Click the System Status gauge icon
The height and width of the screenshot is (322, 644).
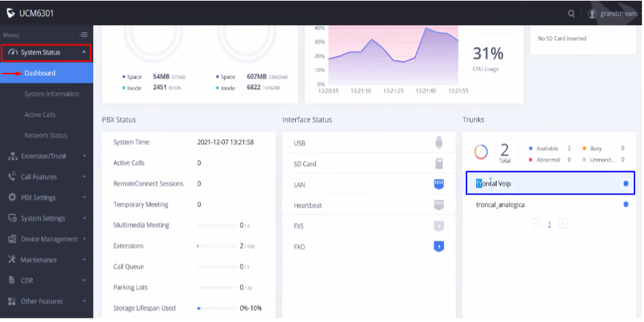[x=13, y=52]
